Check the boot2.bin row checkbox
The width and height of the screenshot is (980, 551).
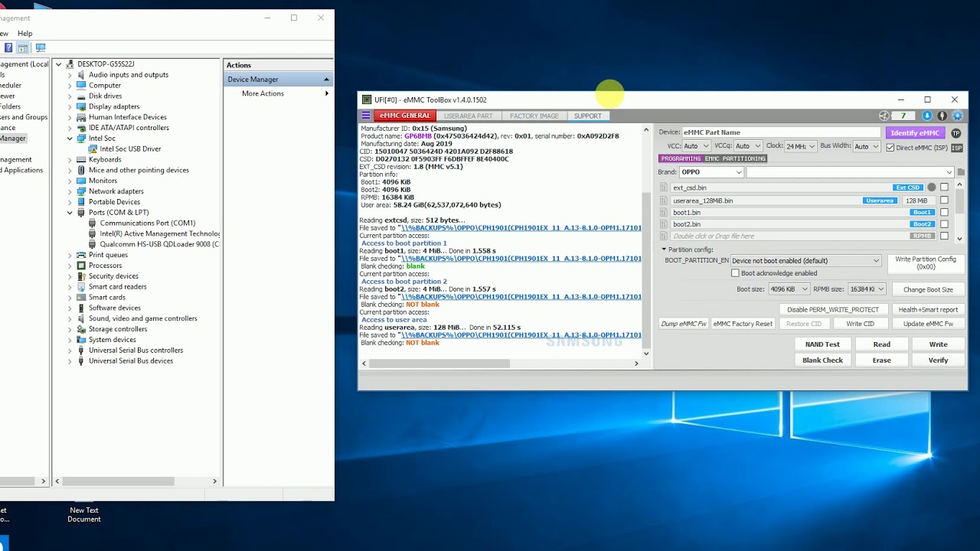pos(944,224)
